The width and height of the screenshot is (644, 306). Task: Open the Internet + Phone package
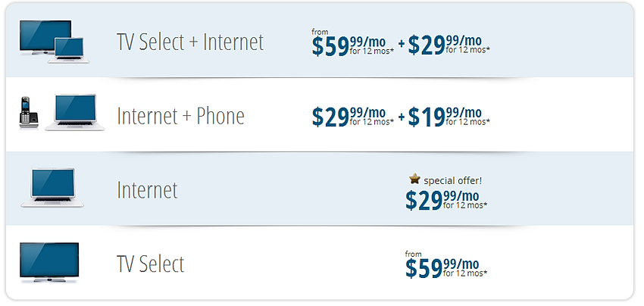[180, 116]
